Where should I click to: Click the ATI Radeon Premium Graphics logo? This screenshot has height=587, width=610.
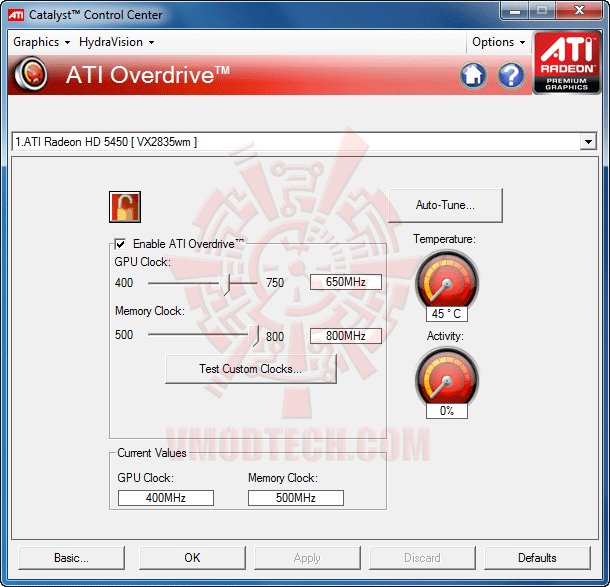pos(566,62)
